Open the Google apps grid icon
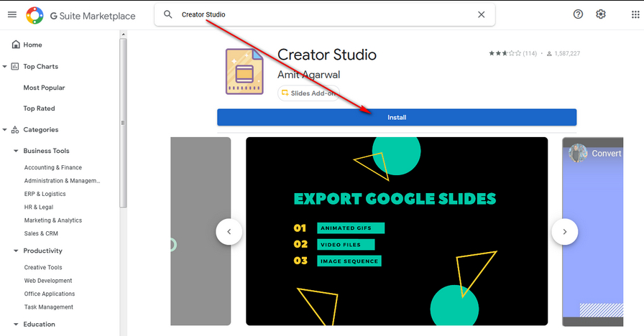This screenshot has width=644, height=336. click(x=635, y=14)
